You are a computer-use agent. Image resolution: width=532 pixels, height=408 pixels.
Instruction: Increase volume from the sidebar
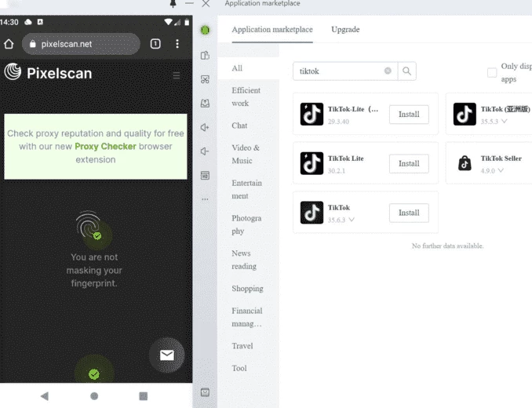[x=205, y=127]
